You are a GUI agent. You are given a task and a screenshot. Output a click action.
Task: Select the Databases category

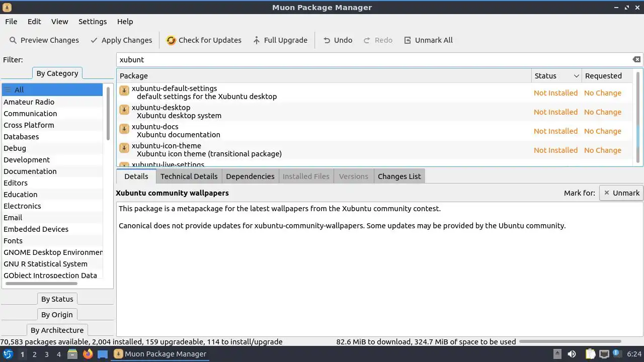52,137
